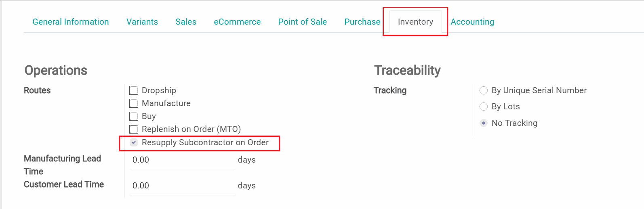Click the Routes field label
The image size is (644, 209).
click(x=37, y=90)
